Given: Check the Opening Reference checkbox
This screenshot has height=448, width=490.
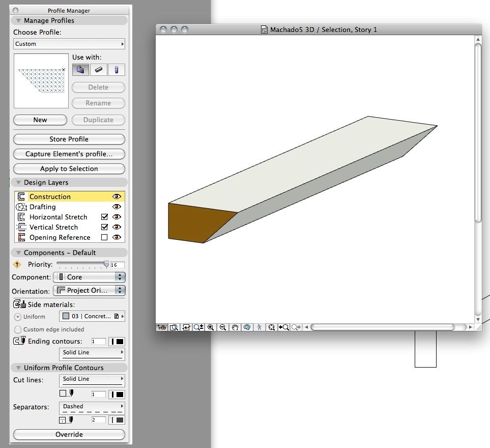Looking at the screenshot, I should [104, 237].
